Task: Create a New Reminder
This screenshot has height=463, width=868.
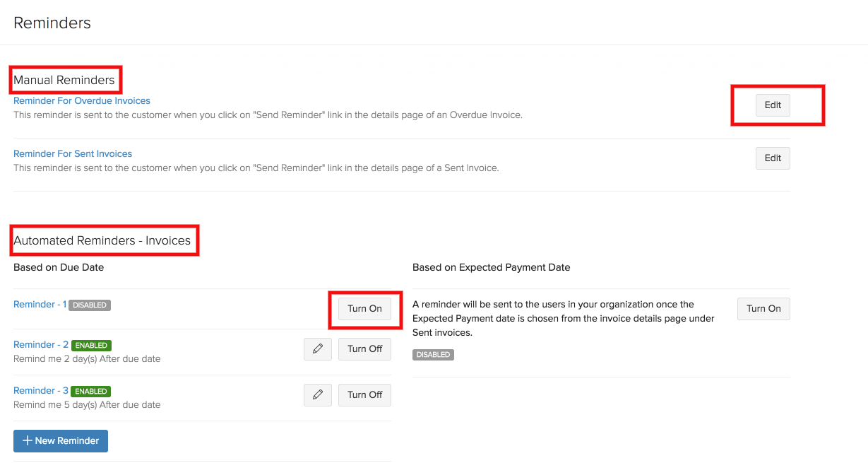Action: pos(61,440)
